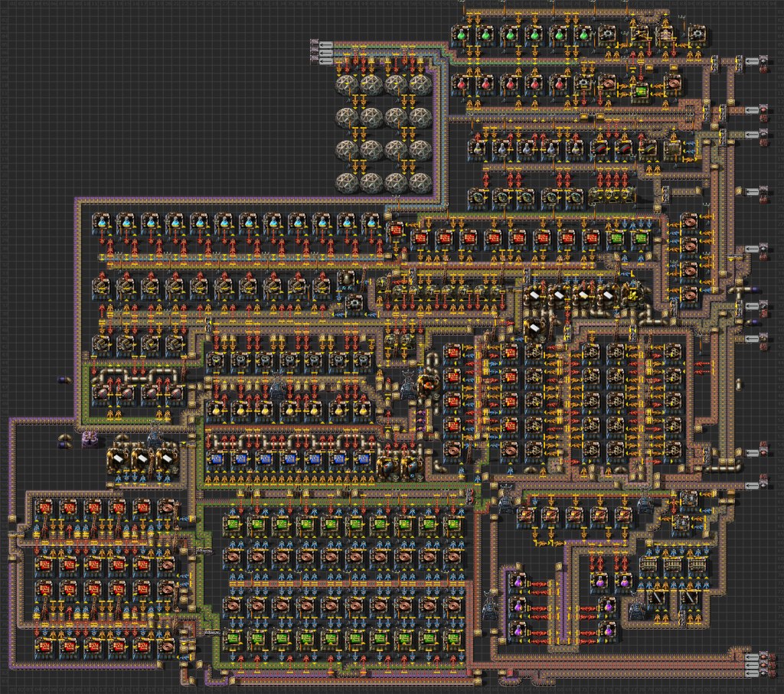Open the gear assembler below the pipe assembler
Image resolution: width=784 pixels, height=694 pixels.
(x=355, y=303)
